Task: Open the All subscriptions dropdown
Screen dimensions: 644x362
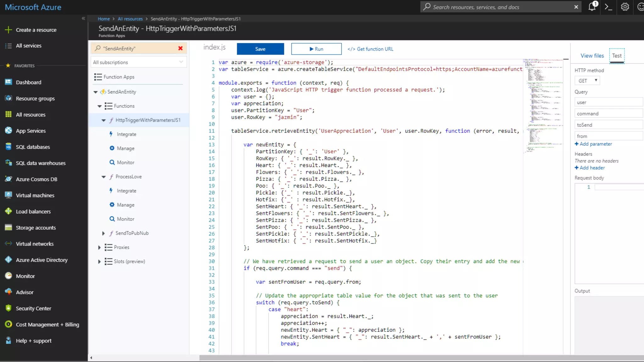Action: point(138,62)
